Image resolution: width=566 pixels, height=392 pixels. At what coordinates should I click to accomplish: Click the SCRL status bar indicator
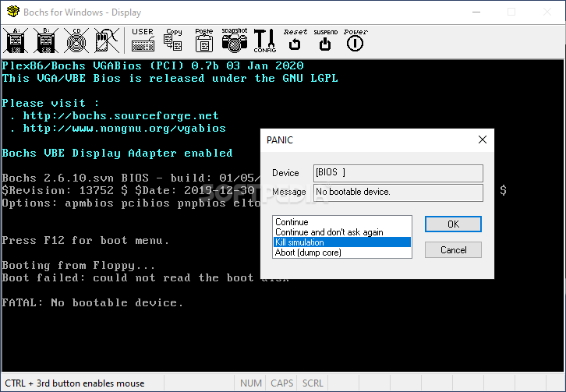pos(313,383)
